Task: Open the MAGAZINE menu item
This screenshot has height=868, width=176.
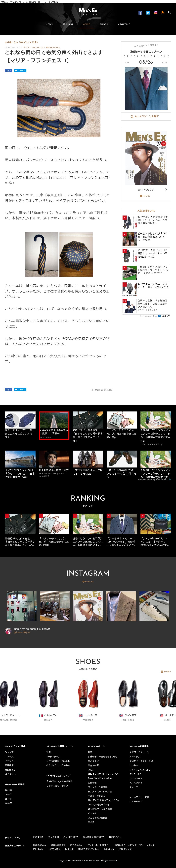Action: (124, 24)
